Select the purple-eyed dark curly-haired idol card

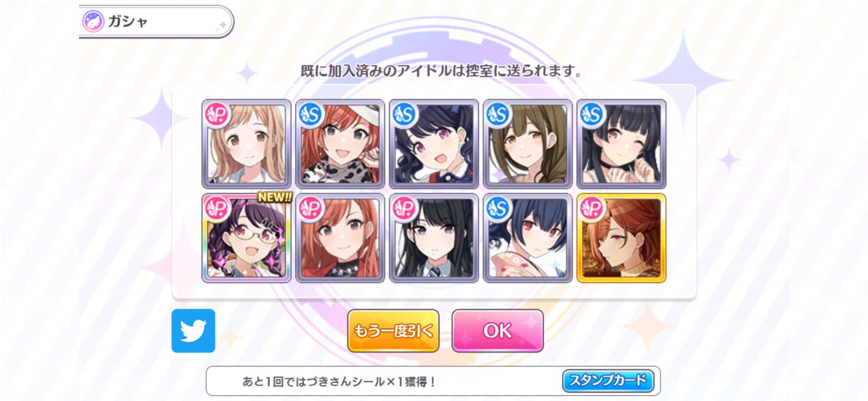(434, 144)
